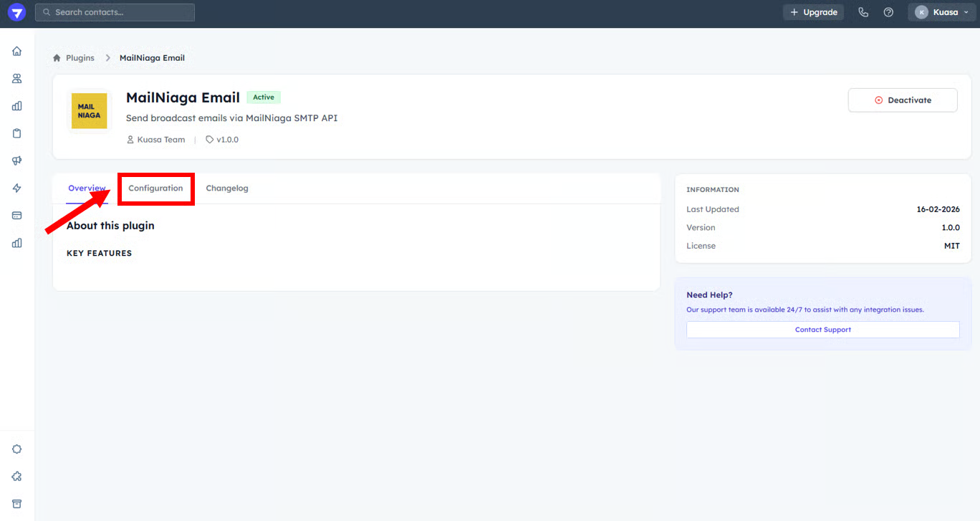
Task: Switch to the Changelog tab
Action: click(227, 188)
